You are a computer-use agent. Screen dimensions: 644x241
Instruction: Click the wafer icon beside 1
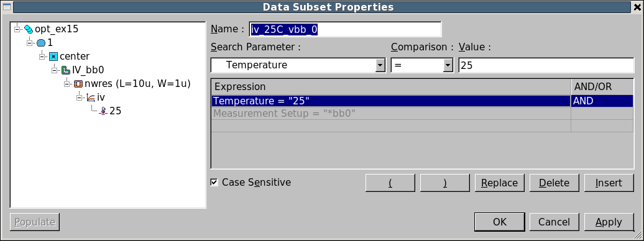pos(41,43)
